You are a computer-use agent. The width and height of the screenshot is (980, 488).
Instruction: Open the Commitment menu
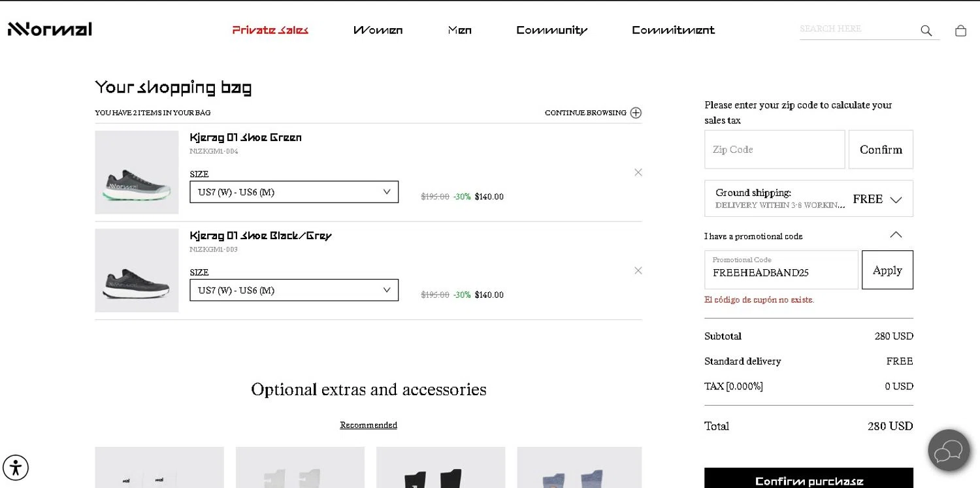click(673, 30)
